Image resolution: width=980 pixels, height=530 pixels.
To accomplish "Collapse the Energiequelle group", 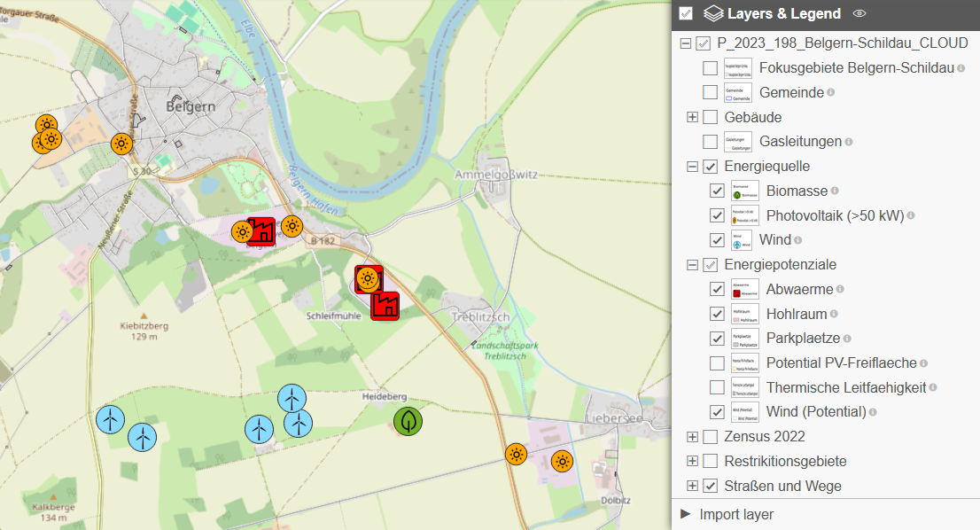I will click(693, 167).
